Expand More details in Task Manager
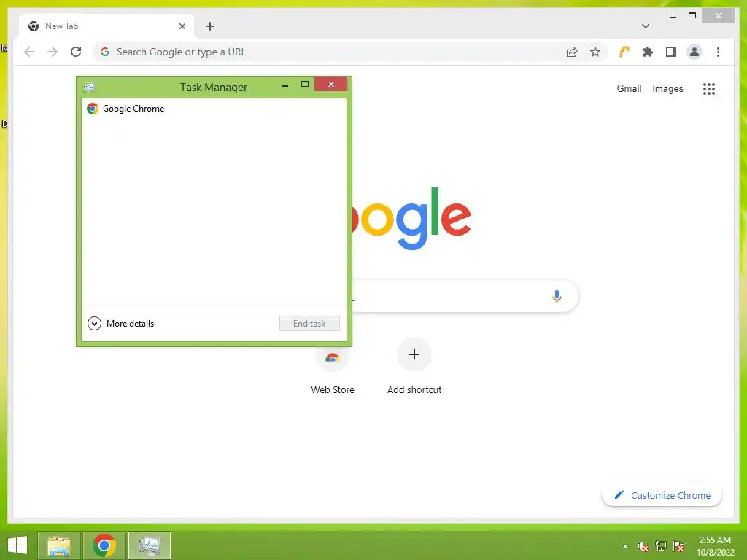Viewport: 747px width, 560px height. click(x=121, y=324)
